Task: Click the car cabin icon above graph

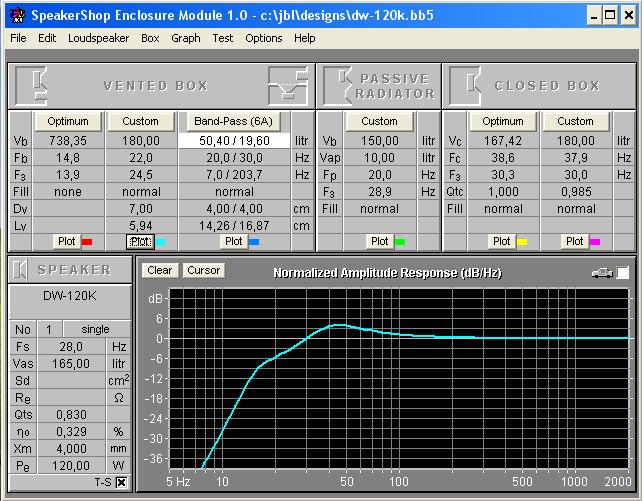Action: [602, 273]
